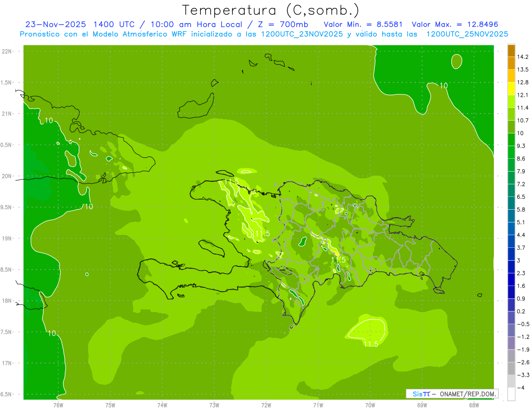This screenshot has height=411, width=532.
Task: Select the '12.8' colorbar label
Action: click(523, 82)
